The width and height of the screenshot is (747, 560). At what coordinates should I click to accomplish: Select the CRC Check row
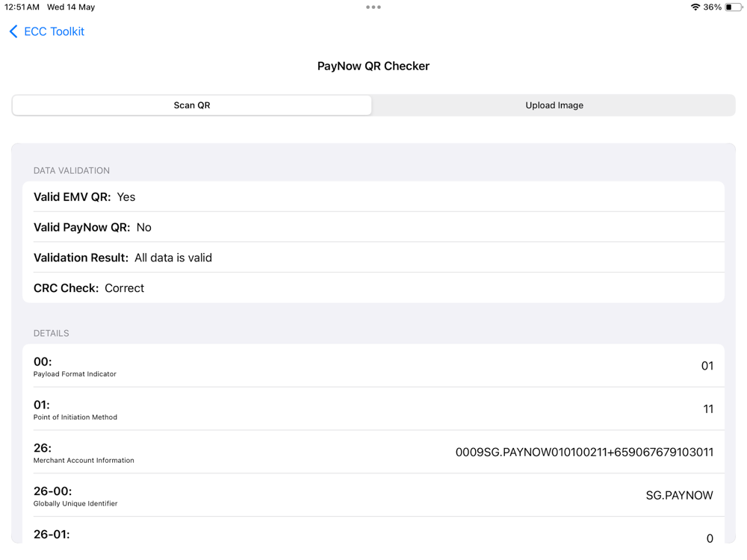pyautogui.click(x=373, y=288)
